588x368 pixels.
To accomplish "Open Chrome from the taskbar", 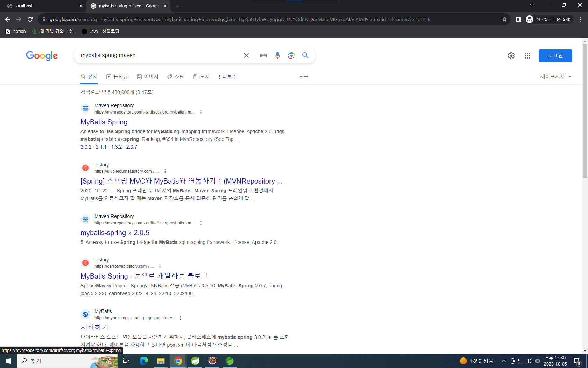I will coord(178,361).
